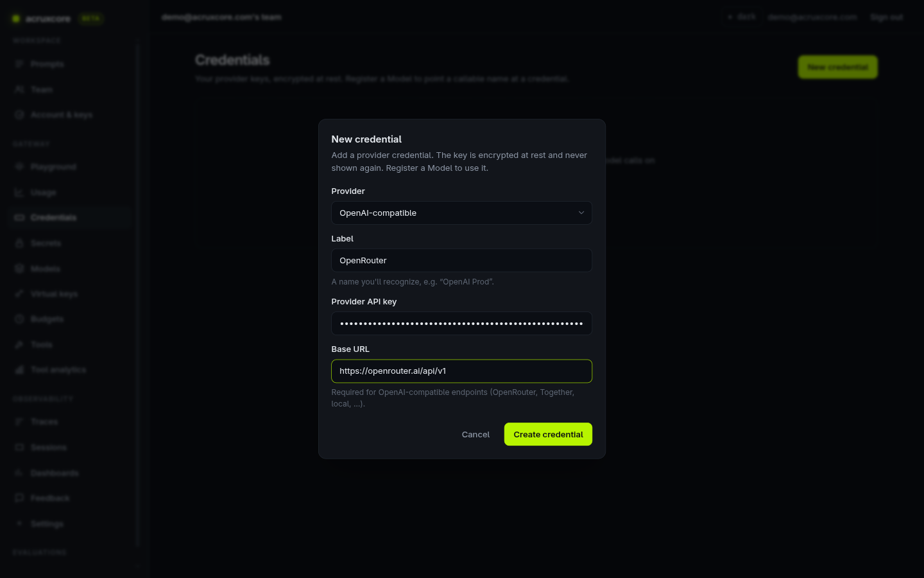Click the blurred "Credentials" page heading
The image size is (924, 578).
coord(232,60)
